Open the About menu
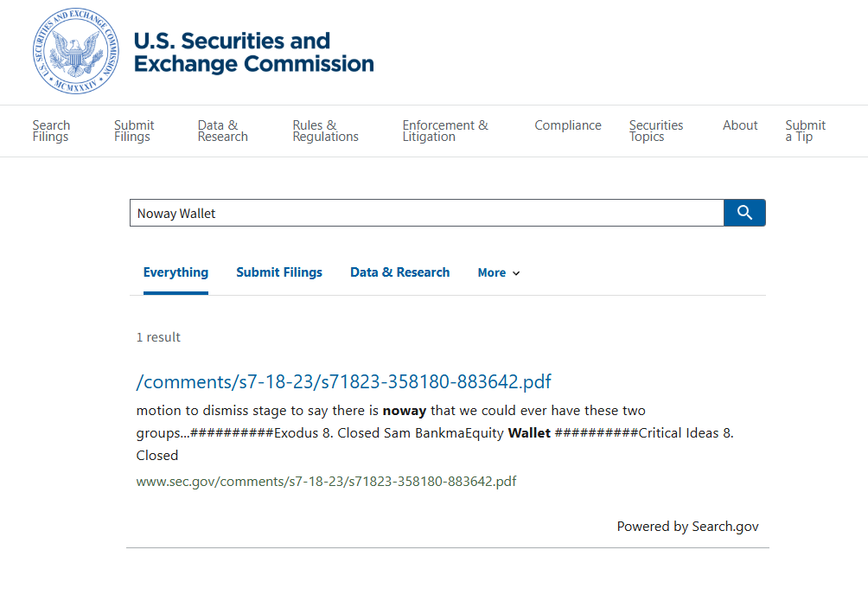This screenshot has width=868, height=601. tap(740, 125)
